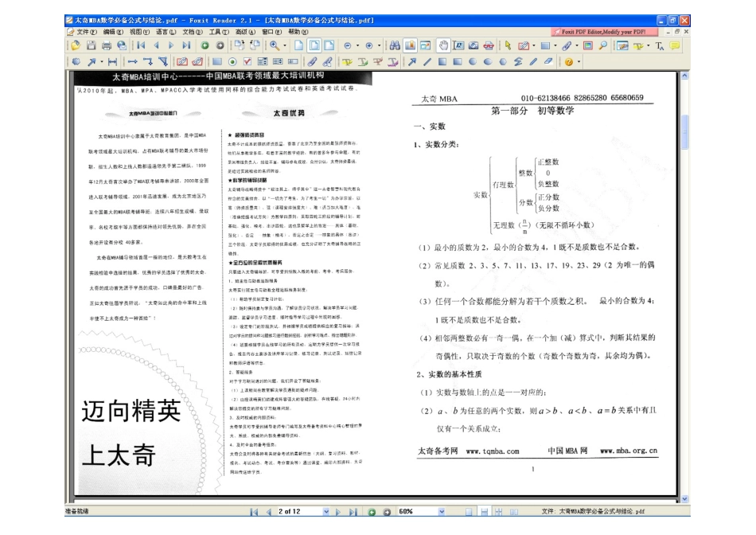Toggle Fit Page view mode

pyautogui.click(x=314, y=45)
